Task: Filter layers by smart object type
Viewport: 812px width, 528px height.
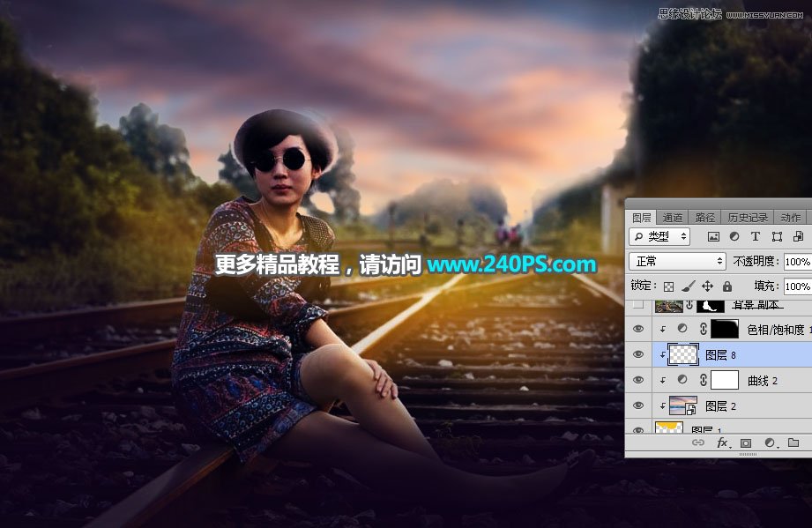Action: (x=798, y=236)
